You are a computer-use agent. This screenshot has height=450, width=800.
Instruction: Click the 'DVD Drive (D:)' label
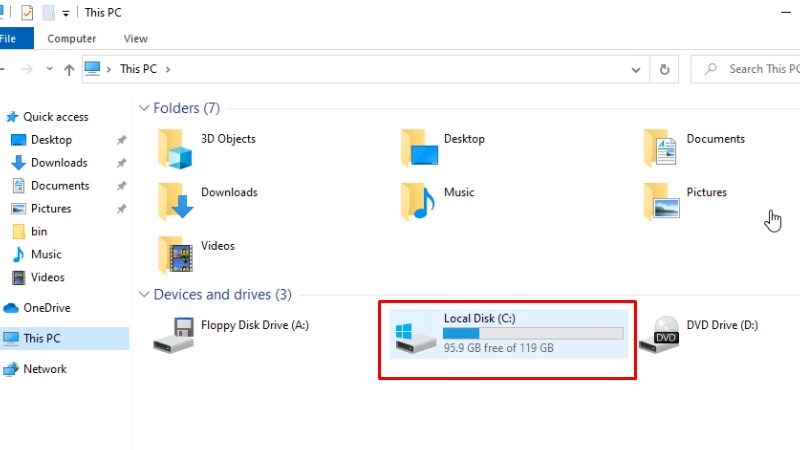point(722,325)
